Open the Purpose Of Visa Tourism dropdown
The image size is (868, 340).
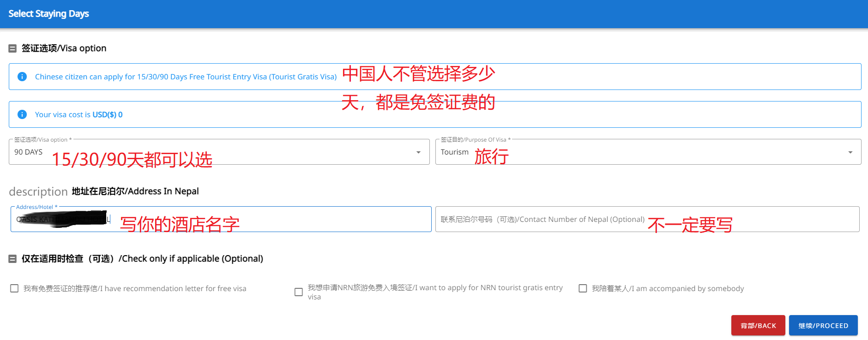(648, 152)
